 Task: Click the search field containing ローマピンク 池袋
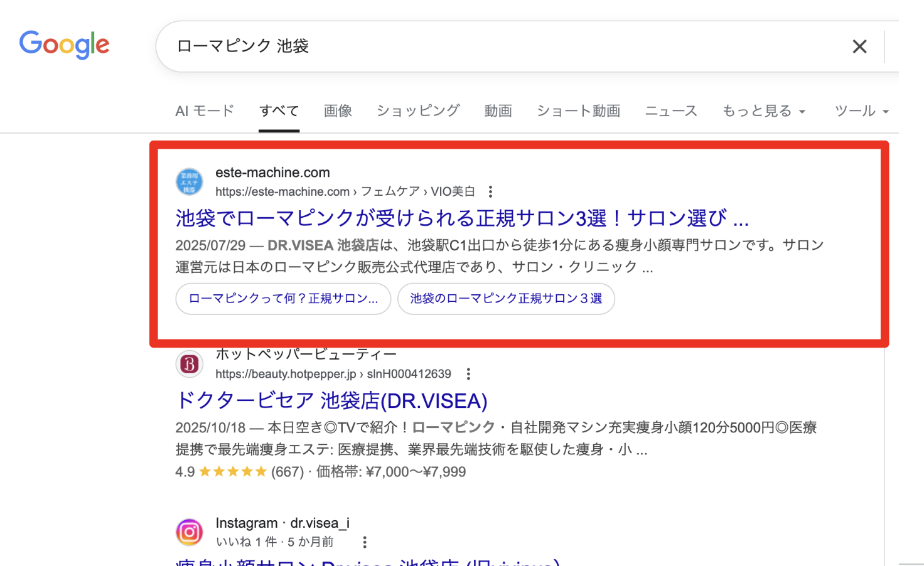coord(502,46)
